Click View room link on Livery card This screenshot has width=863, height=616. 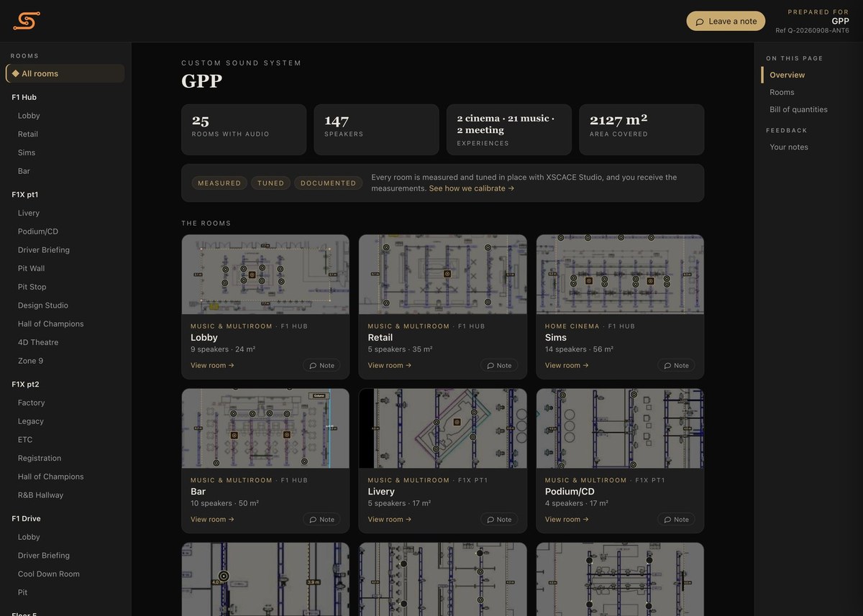(x=390, y=519)
